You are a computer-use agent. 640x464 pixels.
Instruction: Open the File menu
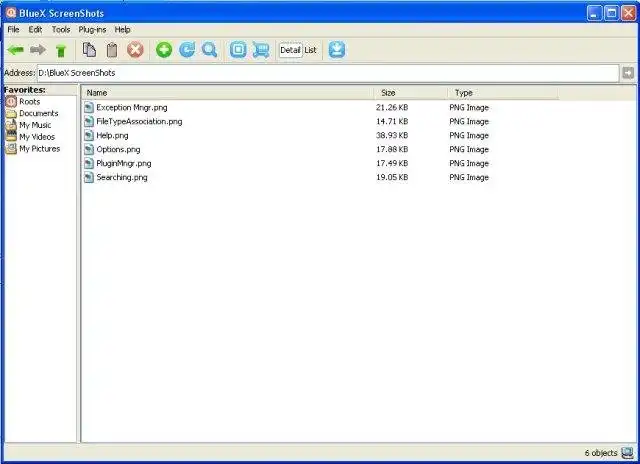(13, 30)
